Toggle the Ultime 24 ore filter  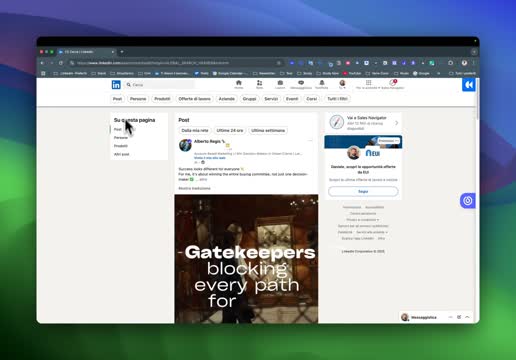coord(230,130)
